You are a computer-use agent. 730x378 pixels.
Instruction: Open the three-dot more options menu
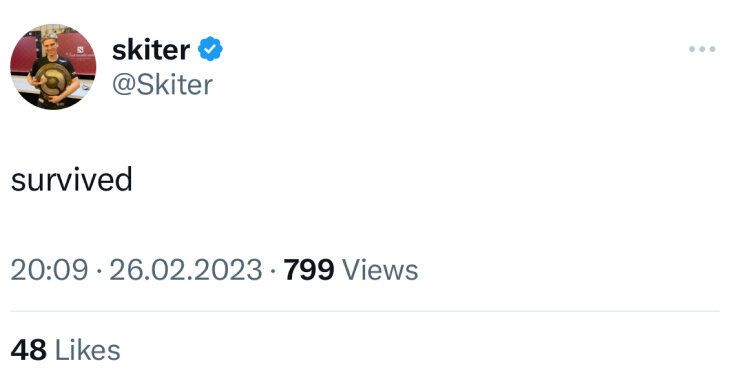point(702,49)
